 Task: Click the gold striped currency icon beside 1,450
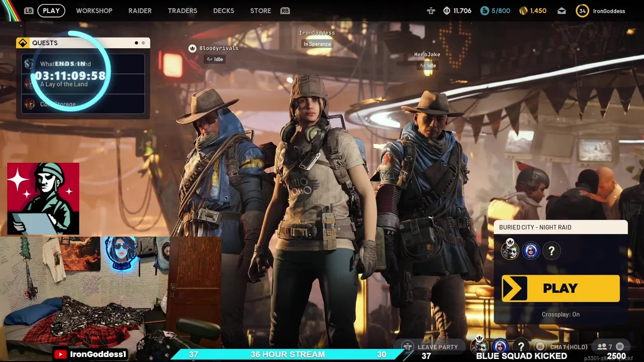(x=523, y=11)
